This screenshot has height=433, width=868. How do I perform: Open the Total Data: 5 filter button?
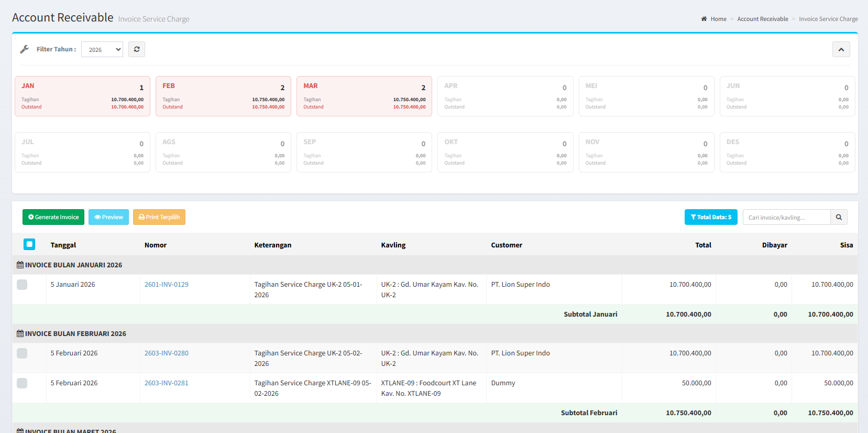pos(711,217)
